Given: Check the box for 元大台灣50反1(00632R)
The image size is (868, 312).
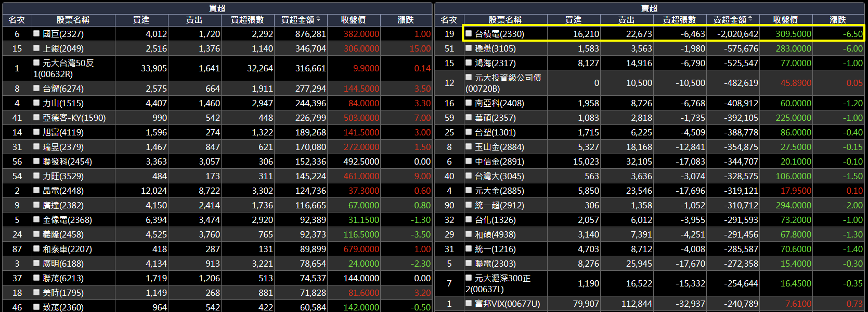Looking at the screenshot, I should (x=36, y=63).
